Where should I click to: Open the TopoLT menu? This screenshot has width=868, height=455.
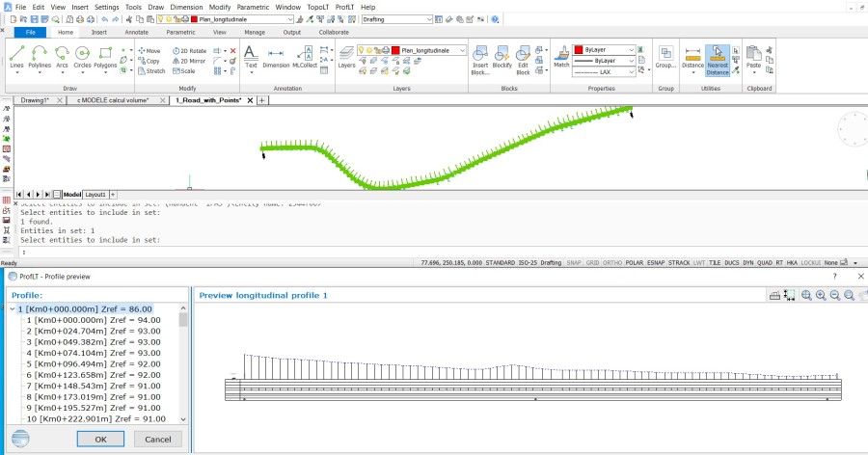coord(317,7)
